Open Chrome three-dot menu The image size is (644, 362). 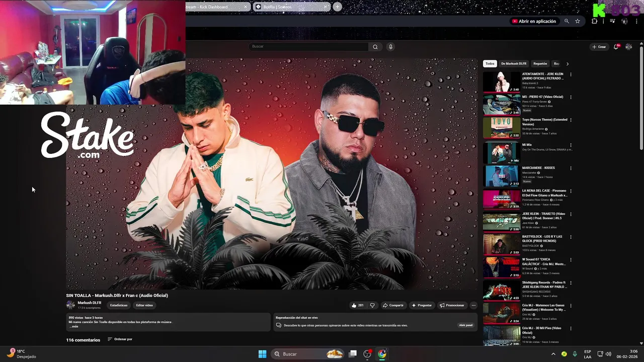click(x=636, y=21)
